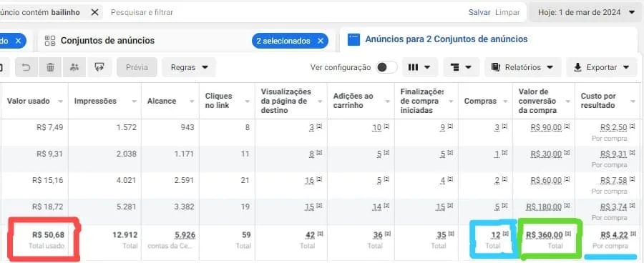Viewport: 644px width, 263px height.
Task: Click the trash delete icon
Action: pyautogui.click(x=50, y=67)
